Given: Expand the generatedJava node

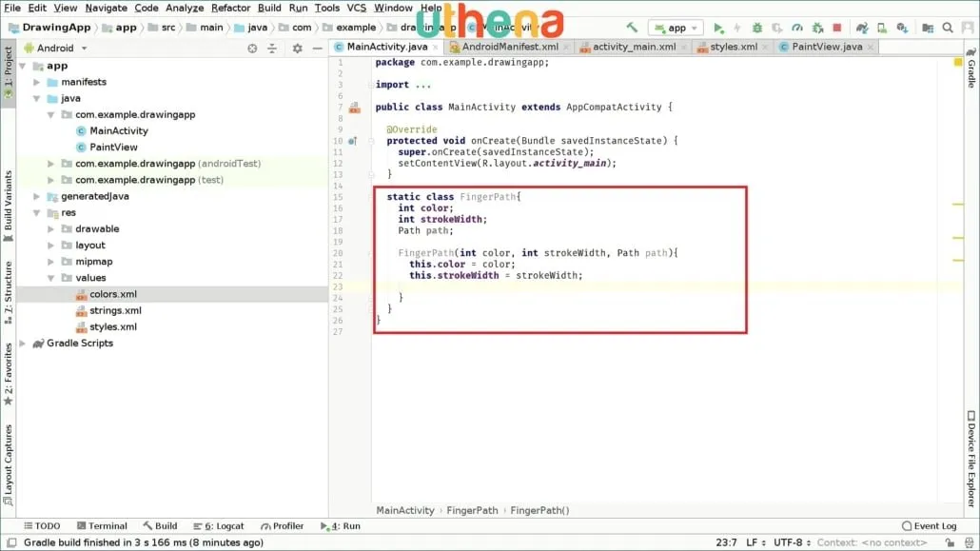Looking at the screenshot, I should click(x=37, y=196).
